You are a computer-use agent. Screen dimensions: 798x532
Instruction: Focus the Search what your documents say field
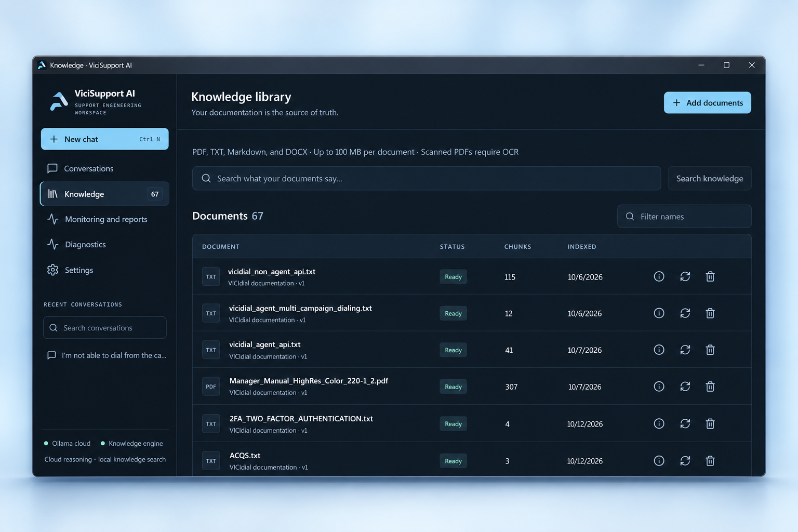click(x=427, y=178)
